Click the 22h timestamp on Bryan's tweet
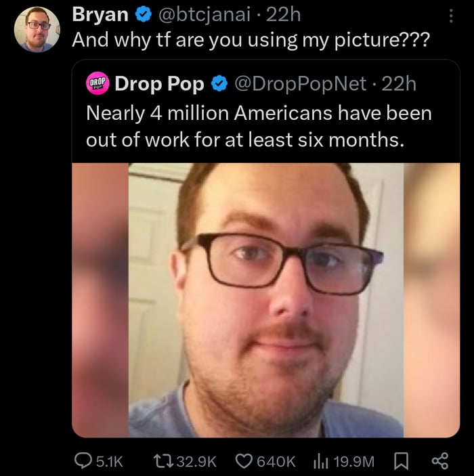This screenshot has height=476, width=474. [x=286, y=14]
